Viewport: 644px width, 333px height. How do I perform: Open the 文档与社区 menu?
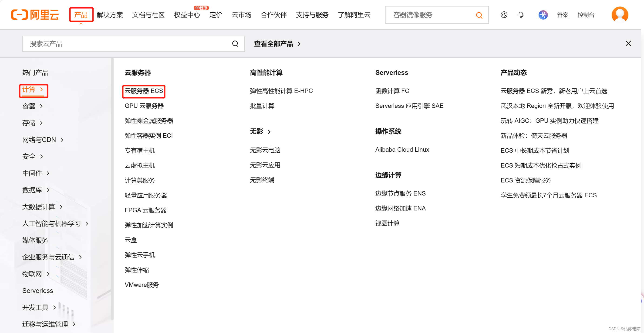click(x=148, y=15)
